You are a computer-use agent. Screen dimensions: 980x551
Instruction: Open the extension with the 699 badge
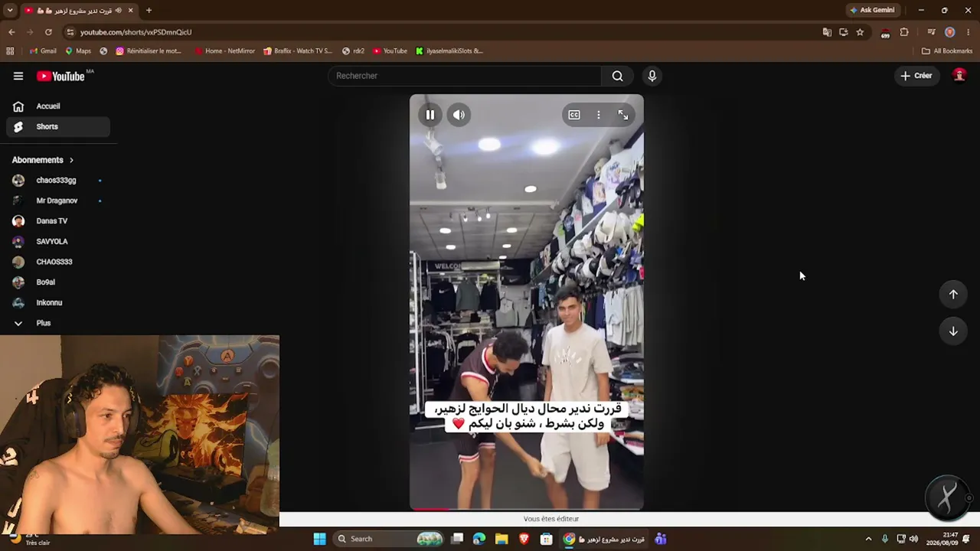[886, 33]
